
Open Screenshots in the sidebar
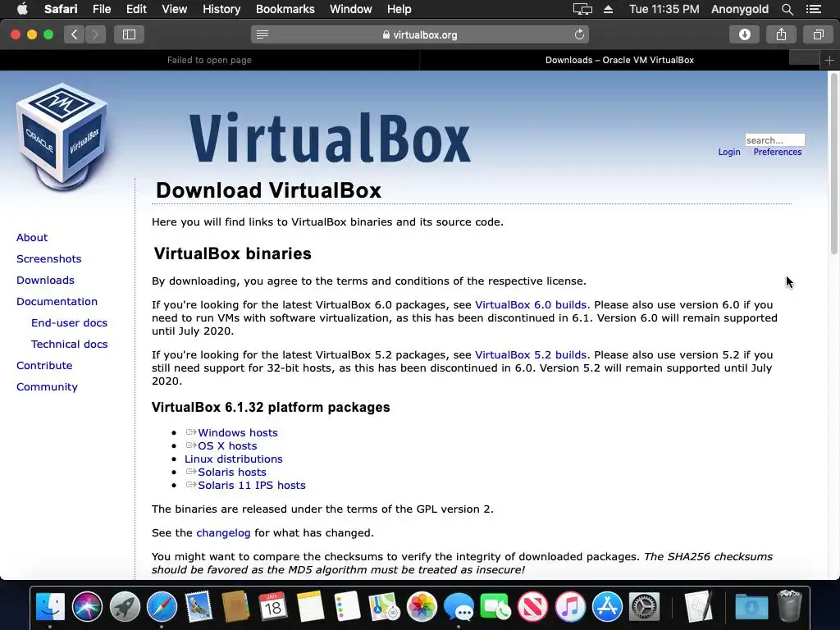(x=48, y=259)
